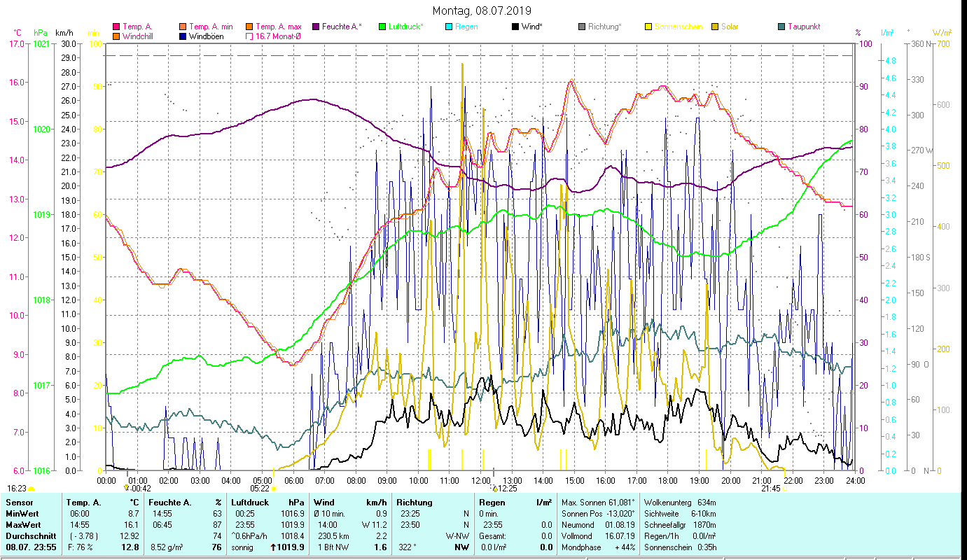Select the purple Feuchte A.* legend square
967x560 pixels.
315,27
